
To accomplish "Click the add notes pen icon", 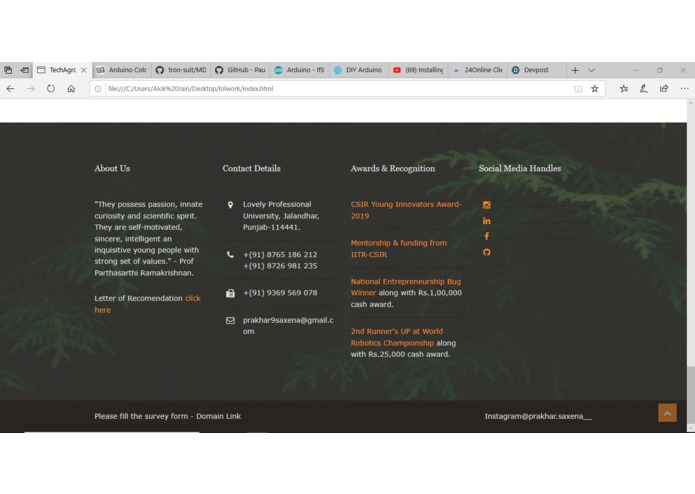I will pyautogui.click(x=644, y=89).
